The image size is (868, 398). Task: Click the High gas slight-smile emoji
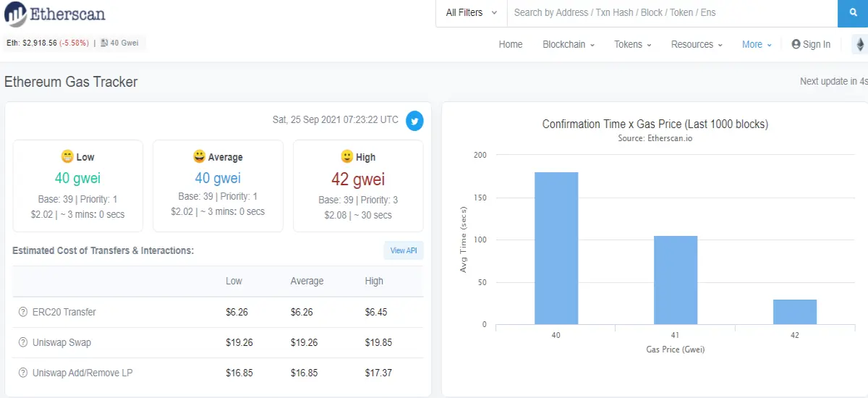click(347, 157)
